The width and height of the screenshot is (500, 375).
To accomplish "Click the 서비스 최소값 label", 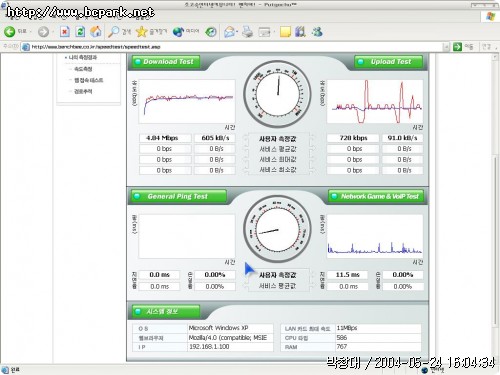I will [x=277, y=170].
